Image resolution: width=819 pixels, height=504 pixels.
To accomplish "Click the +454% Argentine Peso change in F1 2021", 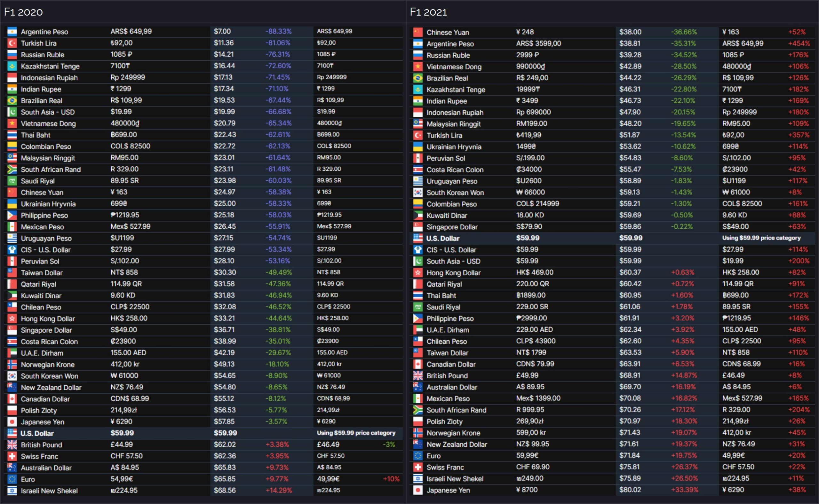I will [799, 43].
